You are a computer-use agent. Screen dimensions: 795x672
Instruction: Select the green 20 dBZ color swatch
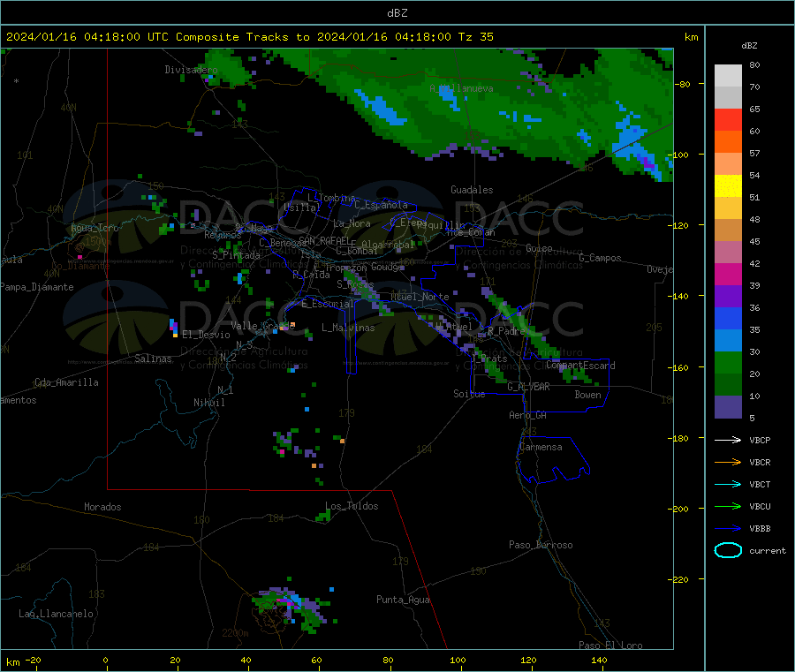[x=728, y=362]
